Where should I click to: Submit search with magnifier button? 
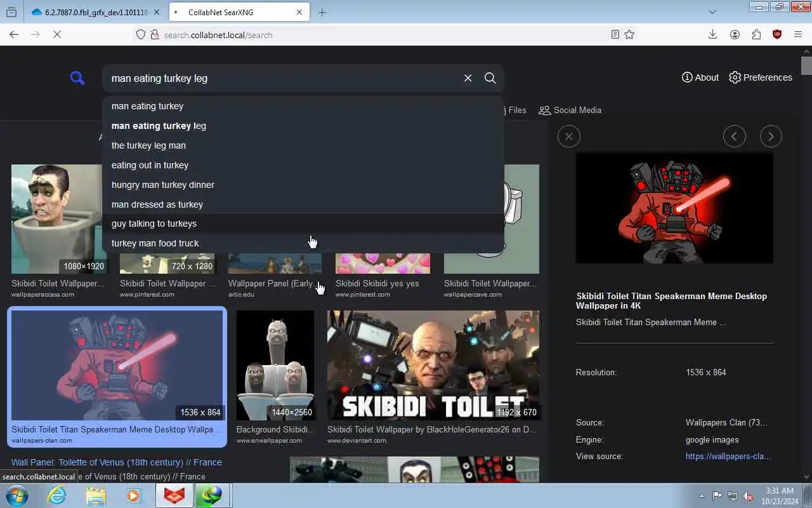coord(490,78)
